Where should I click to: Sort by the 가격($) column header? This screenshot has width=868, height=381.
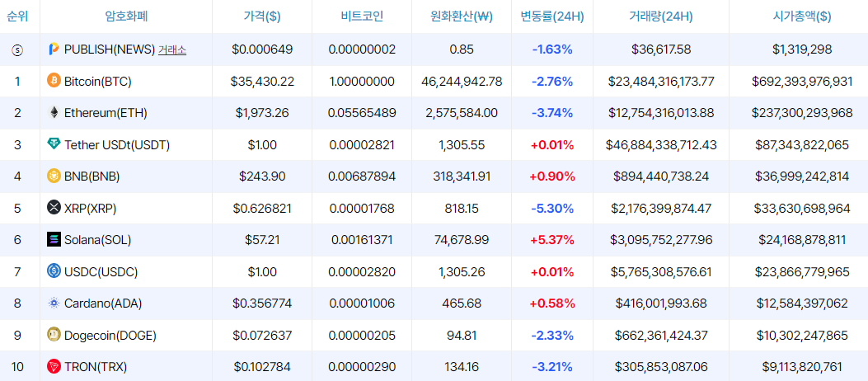point(262,16)
